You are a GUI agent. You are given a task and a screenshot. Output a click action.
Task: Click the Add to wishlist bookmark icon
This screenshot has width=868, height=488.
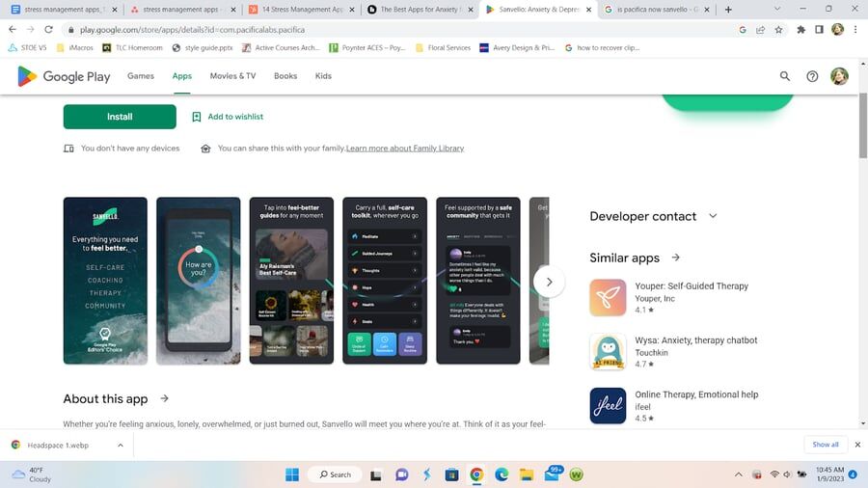[x=196, y=117]
